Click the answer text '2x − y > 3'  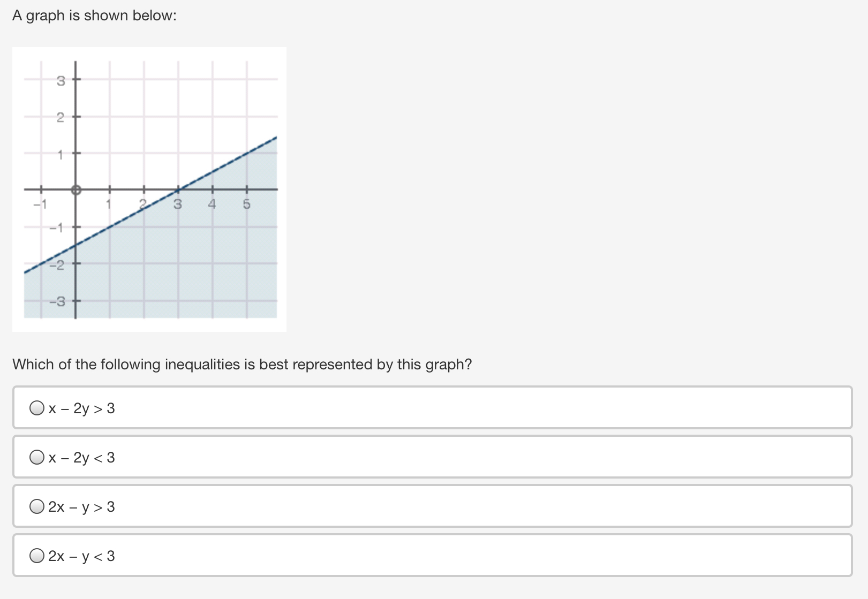tap(81, 507)
